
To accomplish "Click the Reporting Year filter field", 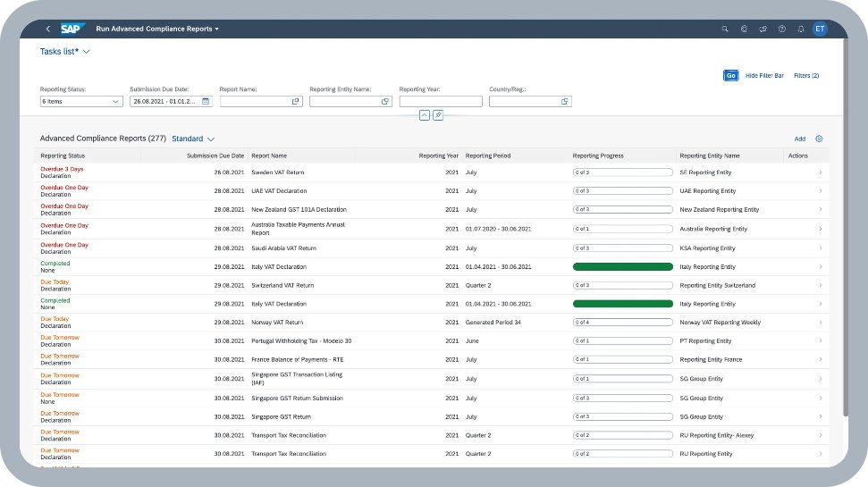I will point(441,101).
